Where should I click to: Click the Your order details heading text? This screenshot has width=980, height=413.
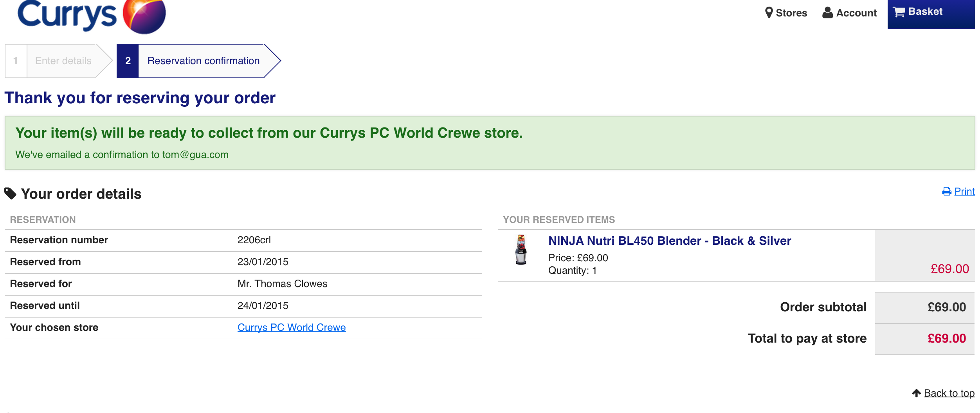pyautogui.click(x=81, y=194)
